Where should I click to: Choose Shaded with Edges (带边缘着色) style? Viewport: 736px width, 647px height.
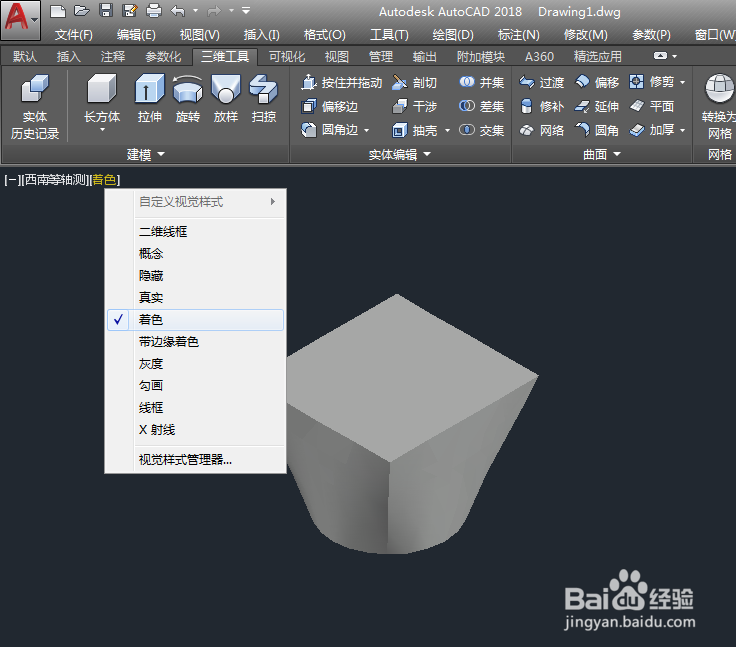[196, 342]
